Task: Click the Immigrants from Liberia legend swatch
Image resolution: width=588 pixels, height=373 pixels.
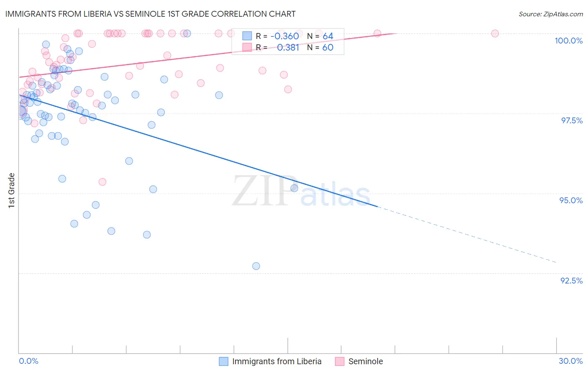Action: 224,361
